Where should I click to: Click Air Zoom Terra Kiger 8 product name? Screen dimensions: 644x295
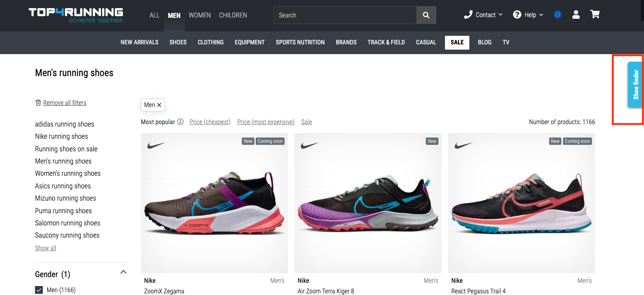click(x=326, y=291)
